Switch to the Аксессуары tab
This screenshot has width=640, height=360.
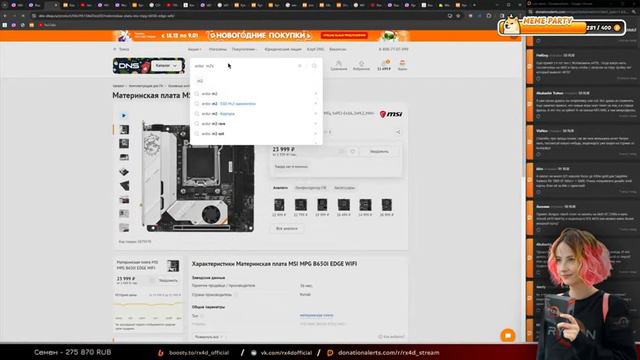point(344,188)
